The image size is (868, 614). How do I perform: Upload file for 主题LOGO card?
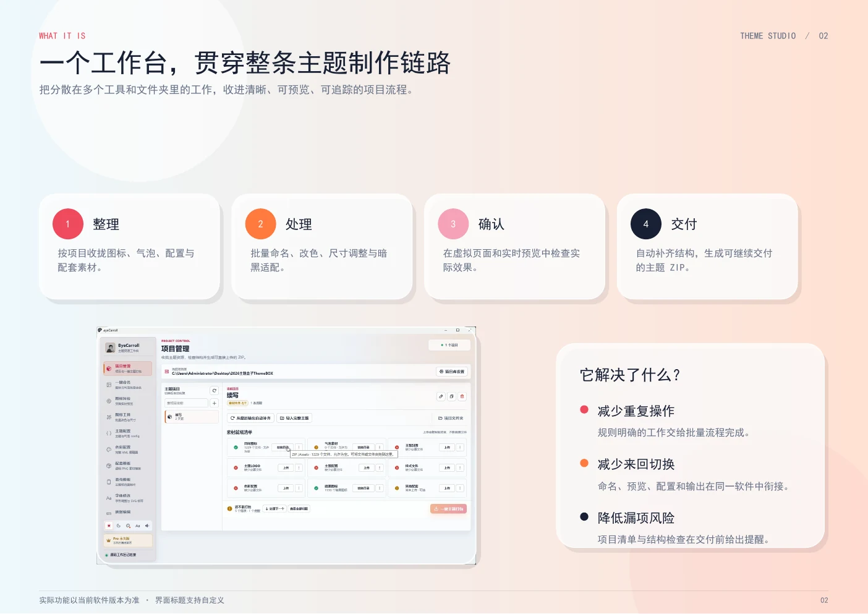pyautogui.click(x=286, y=468)
